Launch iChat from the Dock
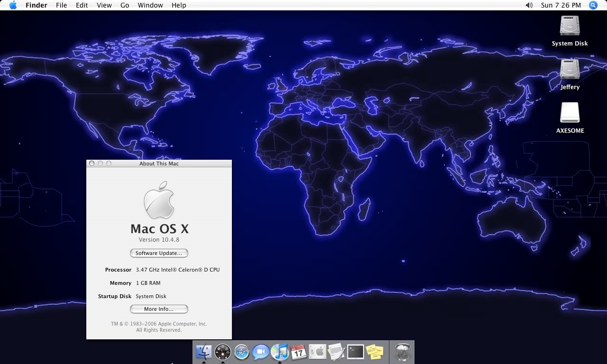The width and height of the screenshot is (607, 364). [x=261, y=352]
